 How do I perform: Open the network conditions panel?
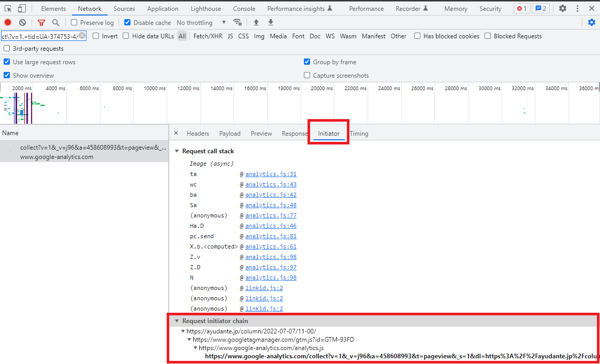[x=238, y=22]
